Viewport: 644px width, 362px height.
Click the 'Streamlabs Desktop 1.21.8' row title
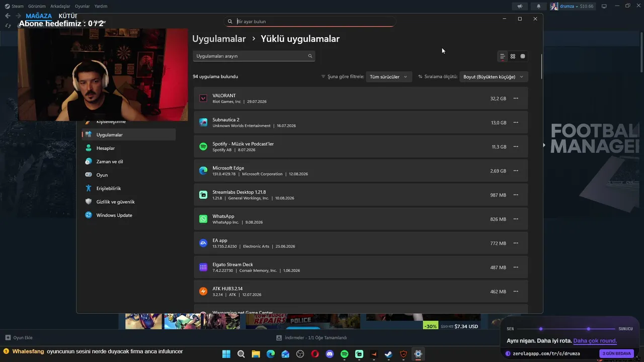[239, 192]
